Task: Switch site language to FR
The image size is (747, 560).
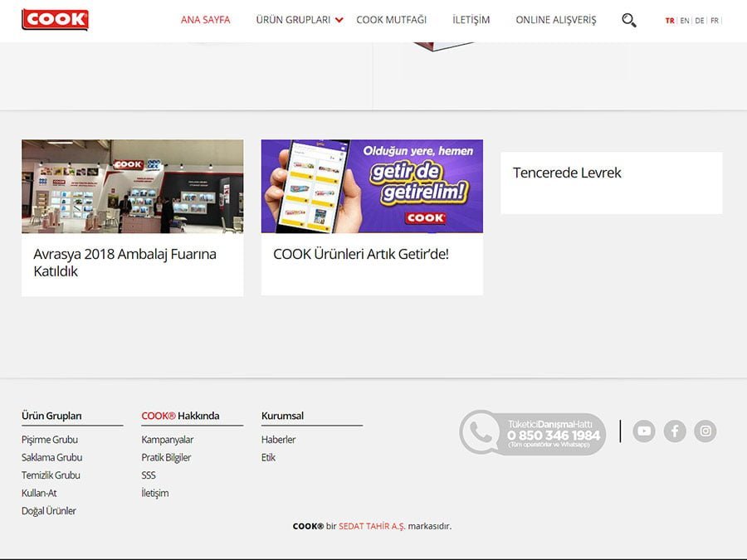Action: (x=714, y=20)
